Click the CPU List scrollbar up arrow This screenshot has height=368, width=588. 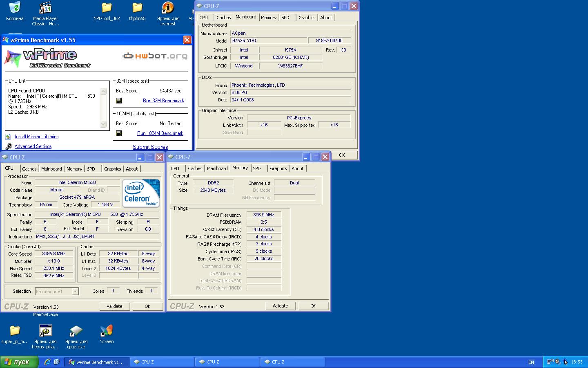[103, 91]
